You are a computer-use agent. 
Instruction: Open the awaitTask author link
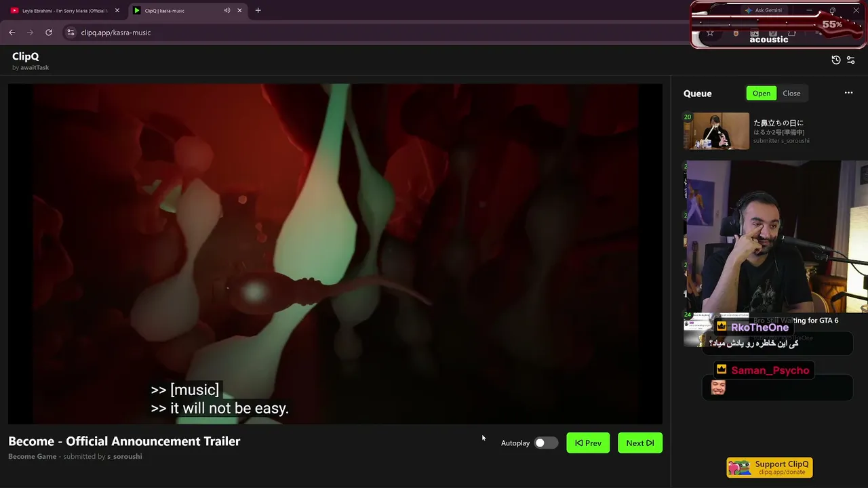coord(35,68)
